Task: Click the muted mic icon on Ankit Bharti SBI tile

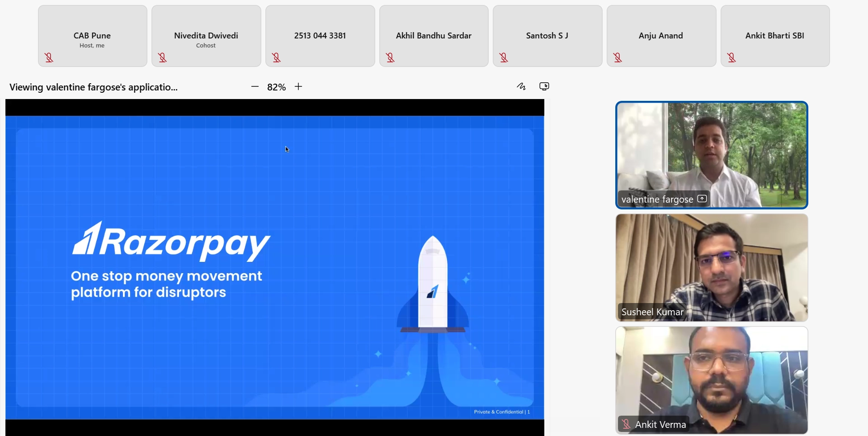Action: (732, 57)
